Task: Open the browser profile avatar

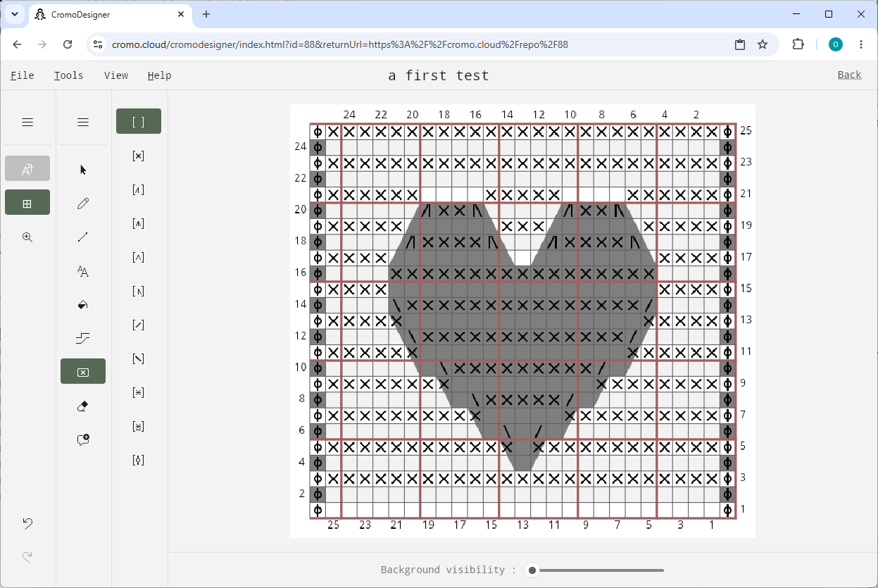Action: pos(836,44)
